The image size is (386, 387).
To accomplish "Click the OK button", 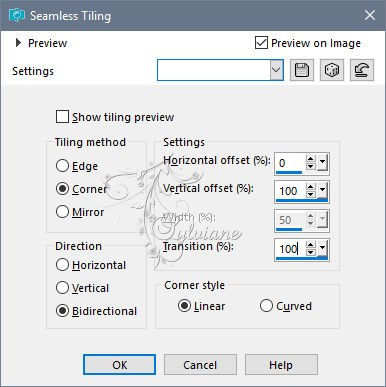I will [119, 365].
